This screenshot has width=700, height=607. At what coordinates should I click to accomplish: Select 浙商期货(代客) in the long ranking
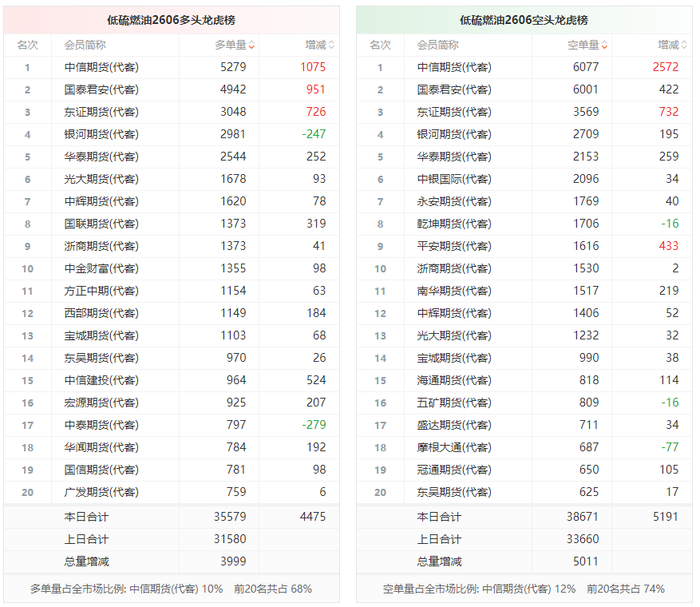(x=101, y=246)
